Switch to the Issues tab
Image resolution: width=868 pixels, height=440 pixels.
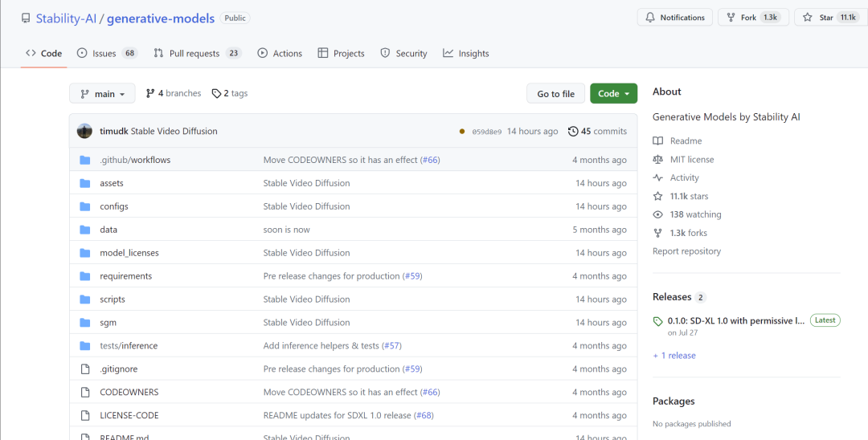tap(107, 54)
